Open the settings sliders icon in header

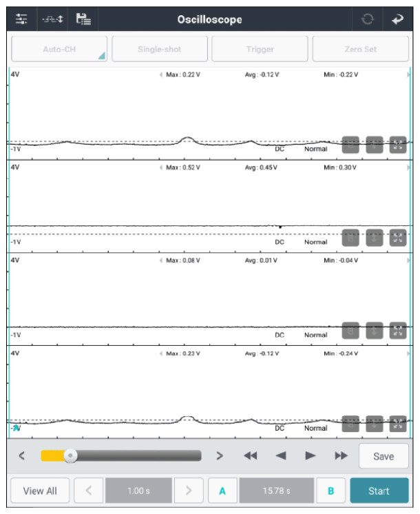(x=21, y=19)
